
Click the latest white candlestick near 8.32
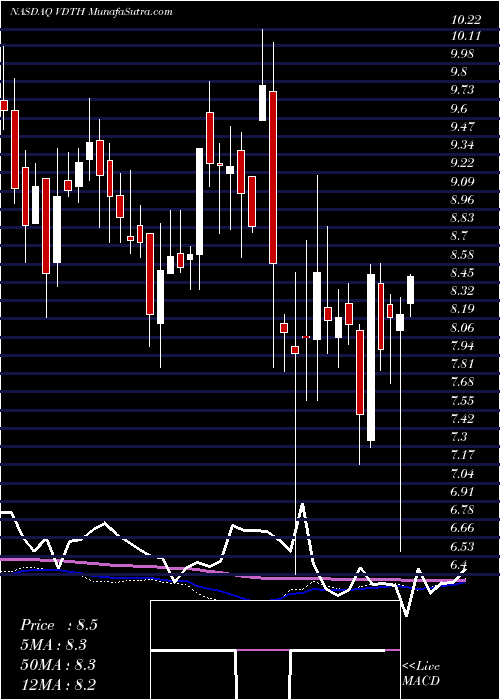click(x=410, y=290)
